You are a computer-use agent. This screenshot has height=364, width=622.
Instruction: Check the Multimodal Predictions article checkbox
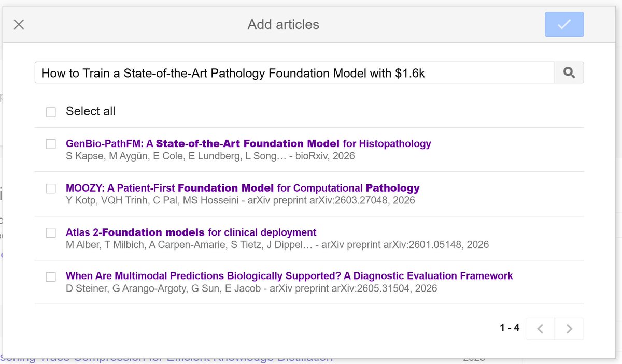[51, 276]
